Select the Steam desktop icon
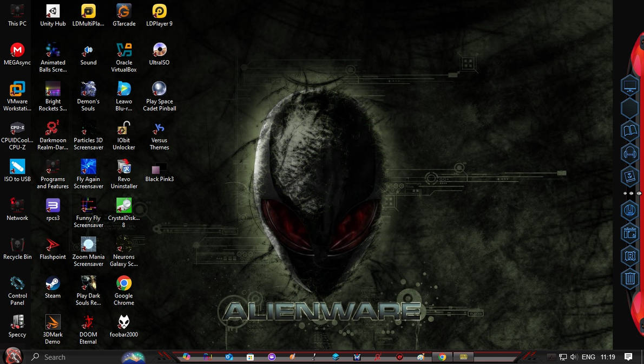 pyautogui.click(x=52, y=288)
